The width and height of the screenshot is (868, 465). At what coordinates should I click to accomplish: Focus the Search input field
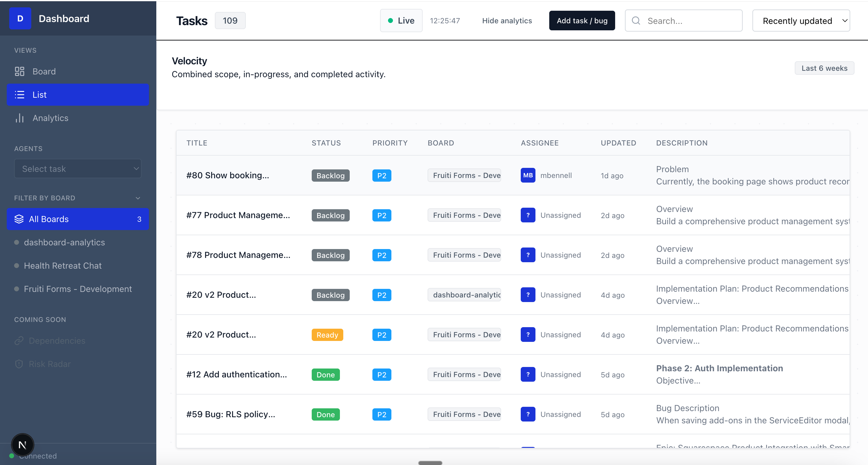tap(691, 21)
